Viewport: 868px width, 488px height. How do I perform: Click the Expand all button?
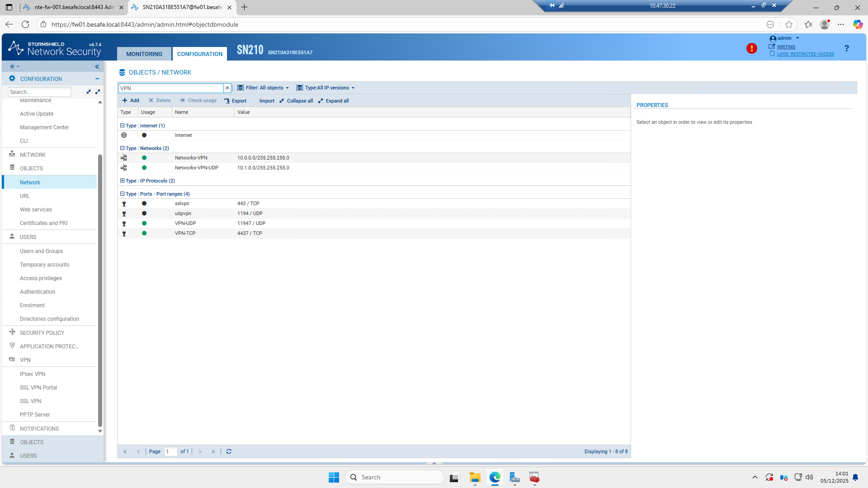tap(334, 101)
